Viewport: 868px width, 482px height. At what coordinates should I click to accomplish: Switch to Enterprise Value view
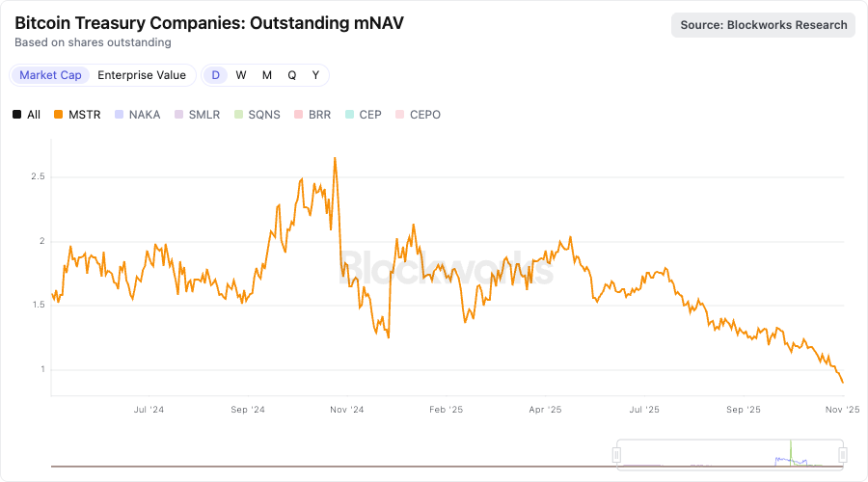point(142,75)
